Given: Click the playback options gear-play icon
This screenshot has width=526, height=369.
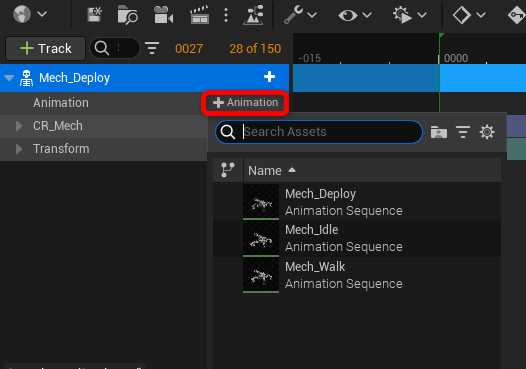Looking at the screenshot, I should tap(402, 15).
